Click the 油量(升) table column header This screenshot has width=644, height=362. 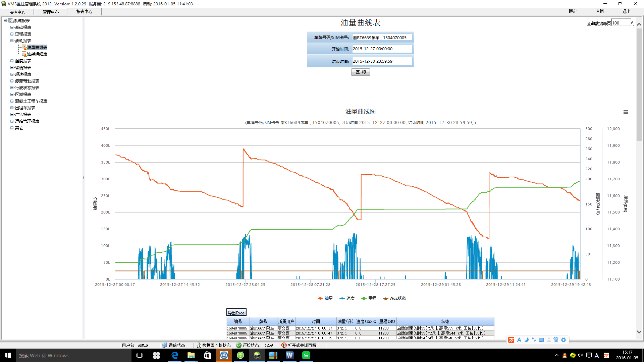coord(345,321)
